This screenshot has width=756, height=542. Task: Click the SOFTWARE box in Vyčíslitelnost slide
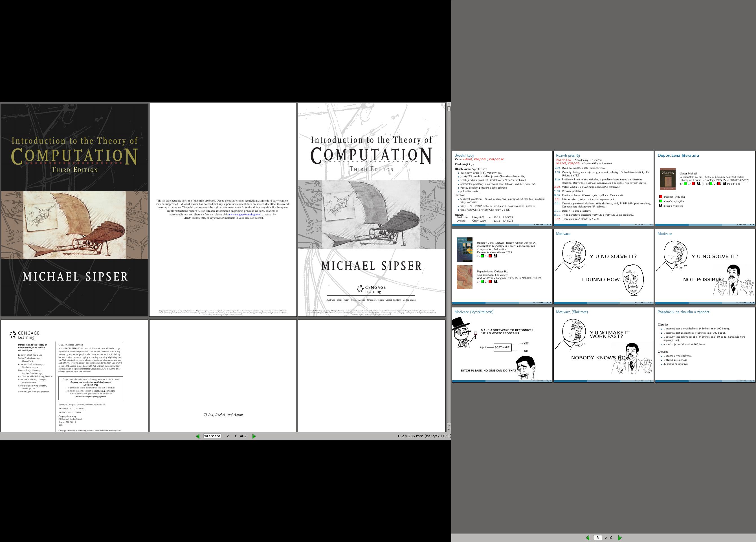pos(502,347)
